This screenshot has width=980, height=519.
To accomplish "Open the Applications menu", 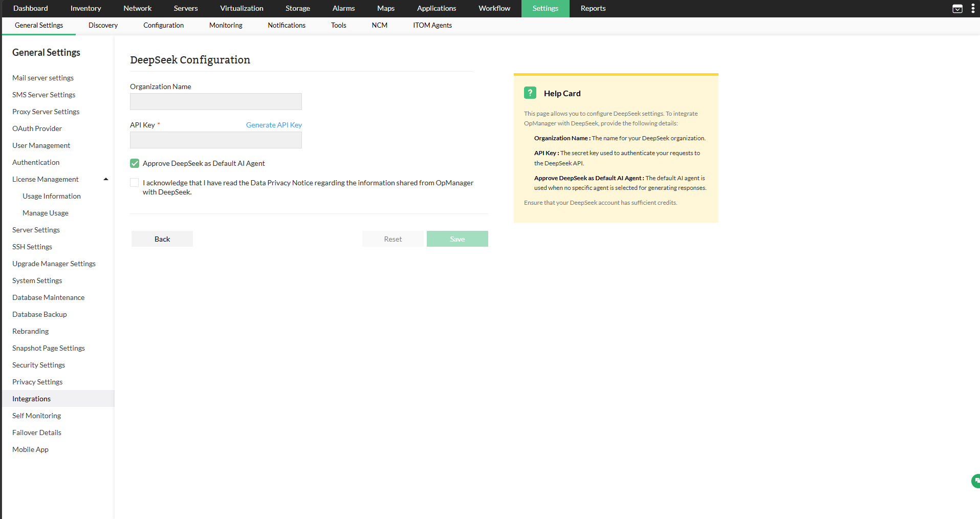I will pyautogui.click(x=437, y=9).
